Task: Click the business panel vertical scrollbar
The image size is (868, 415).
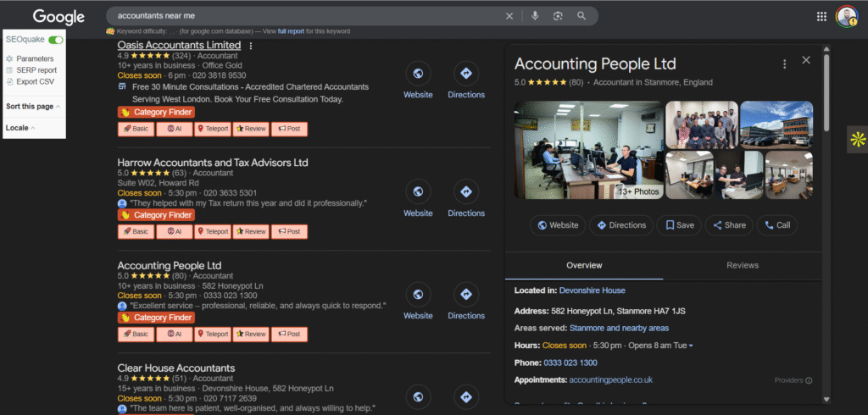Action: click(826, 93)
